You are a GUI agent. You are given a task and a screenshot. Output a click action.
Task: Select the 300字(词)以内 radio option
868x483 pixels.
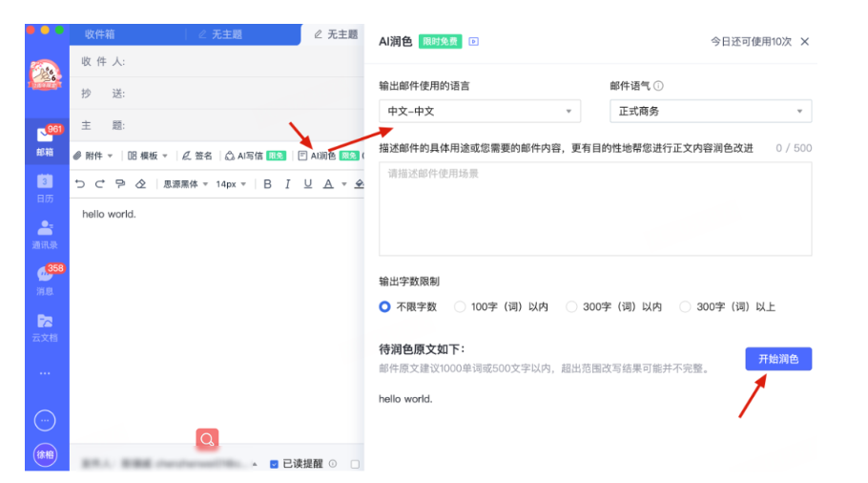571,306
